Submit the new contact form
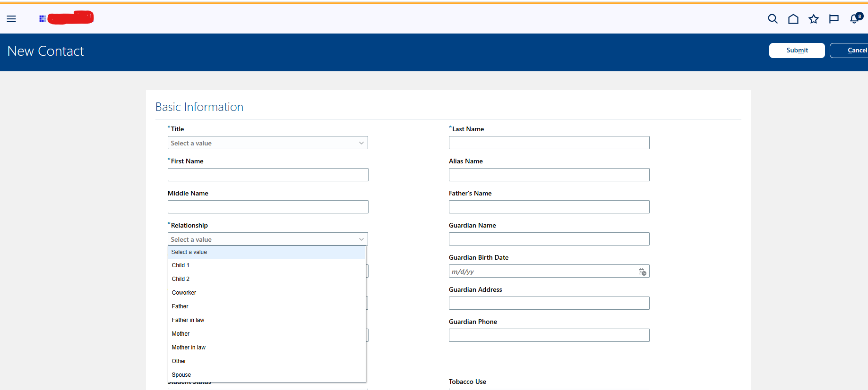868x390 pixels. [x=797, y=51]
